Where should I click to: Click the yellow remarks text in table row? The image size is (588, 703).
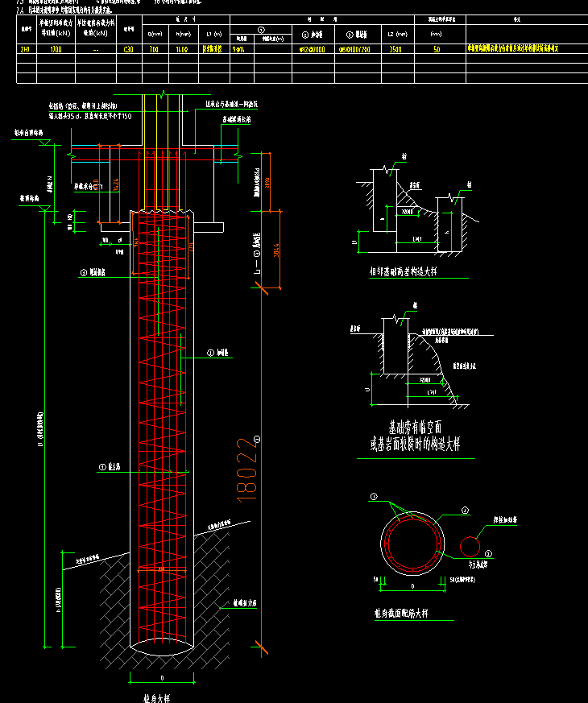pos(513,48)
